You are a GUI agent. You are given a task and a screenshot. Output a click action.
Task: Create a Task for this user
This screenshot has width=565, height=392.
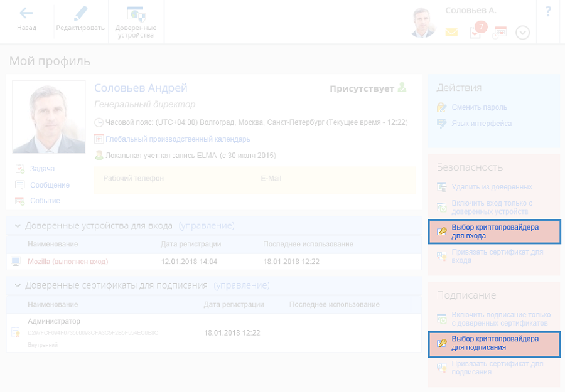coord(42,169)
